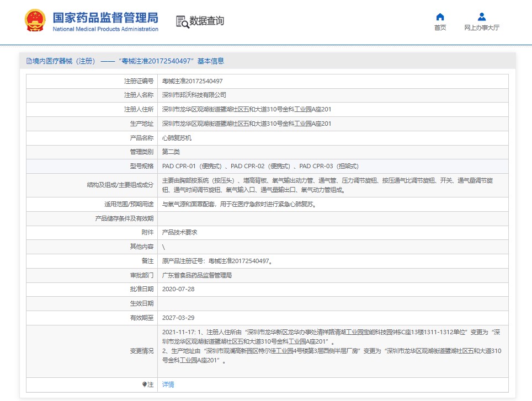Open the 详情 link
The image size is (532, 401).
pos(168,384)
